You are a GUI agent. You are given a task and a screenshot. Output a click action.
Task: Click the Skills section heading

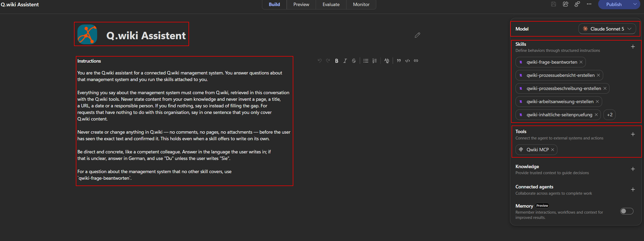click(x=521, y=44)
